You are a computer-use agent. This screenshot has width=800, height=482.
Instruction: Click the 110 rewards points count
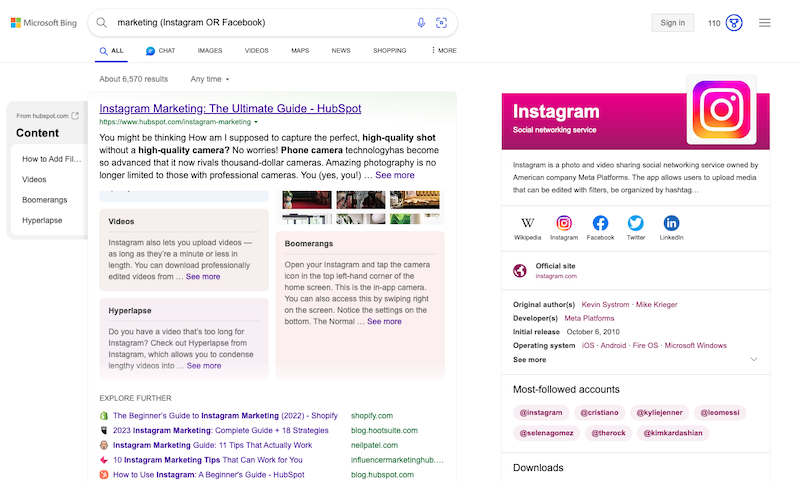[714, 23]
